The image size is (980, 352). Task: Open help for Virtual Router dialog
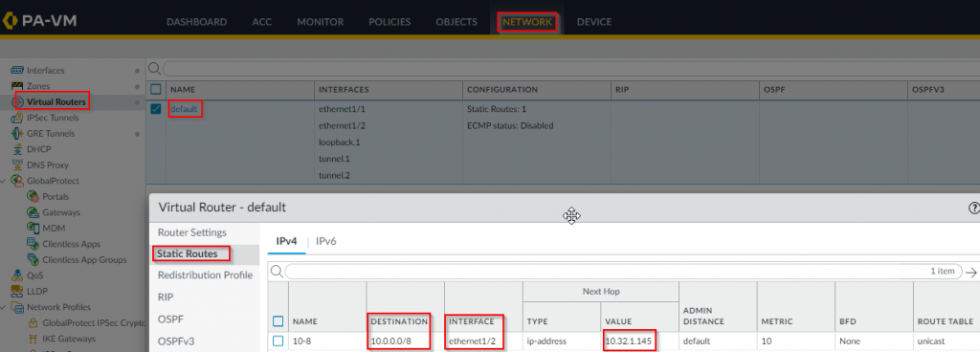pyautogui.click(x=973, y=208)
